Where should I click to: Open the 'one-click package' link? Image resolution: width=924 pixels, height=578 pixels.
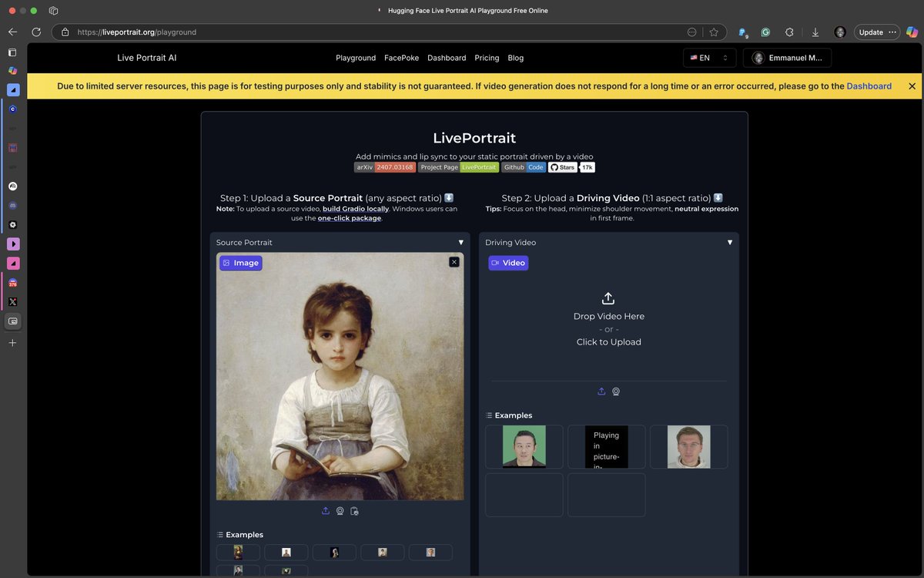(x=350, y=218)
